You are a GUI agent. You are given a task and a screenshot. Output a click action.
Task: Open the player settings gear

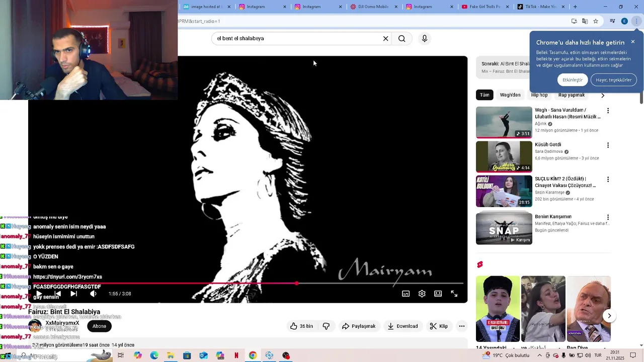pos(422,294)
